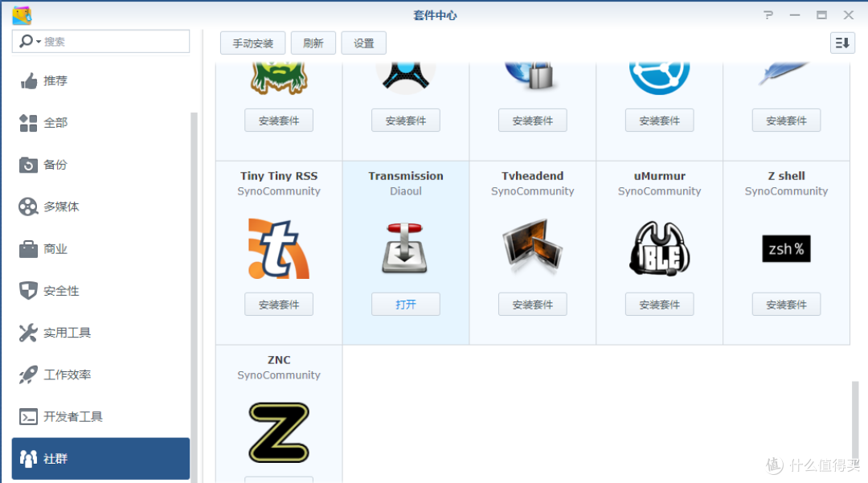The height and width of the screenshot is (483, 868).
Task: Open the search options magnifier dropdown
Action: (x=30, y=42)
